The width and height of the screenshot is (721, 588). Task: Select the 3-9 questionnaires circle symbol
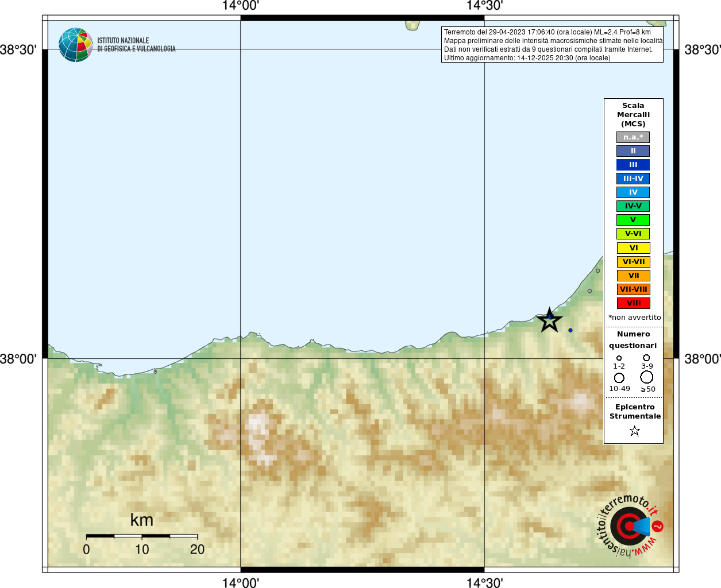(x=646, y=357)
